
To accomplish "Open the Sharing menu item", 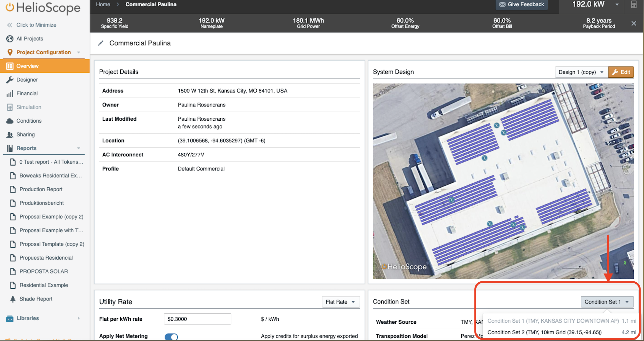I will click(x=26, y=135).
